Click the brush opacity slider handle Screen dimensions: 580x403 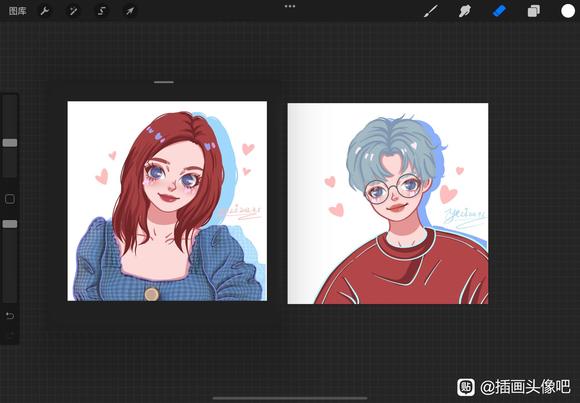(x=10, y=224)
